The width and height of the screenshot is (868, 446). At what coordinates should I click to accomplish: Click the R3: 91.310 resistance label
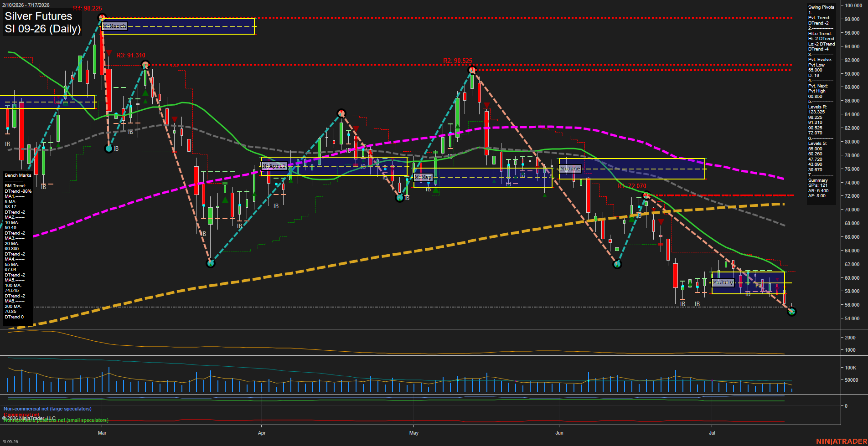click(130, 55)
